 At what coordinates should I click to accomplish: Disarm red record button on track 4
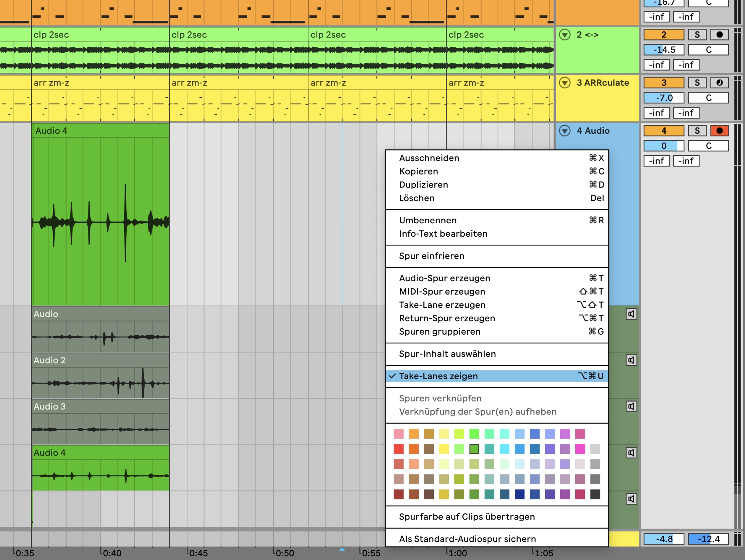[x=720, y=131]
